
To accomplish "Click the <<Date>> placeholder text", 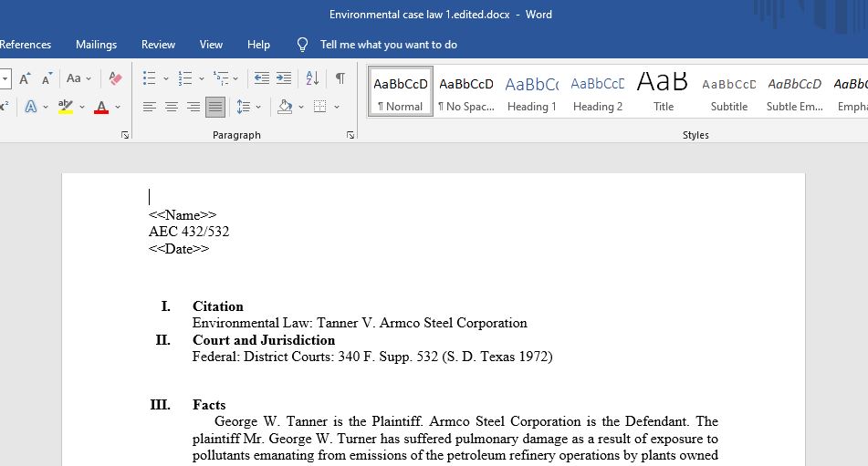I will point(179,249).
